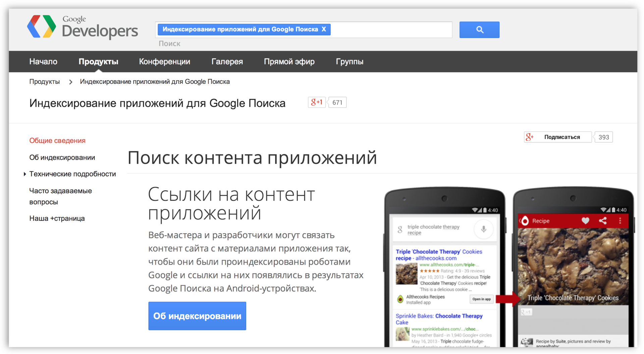Click the Allthecooks Recipes avocado app icon
This screenshot has width=644, height=354.
click(400, 299)
